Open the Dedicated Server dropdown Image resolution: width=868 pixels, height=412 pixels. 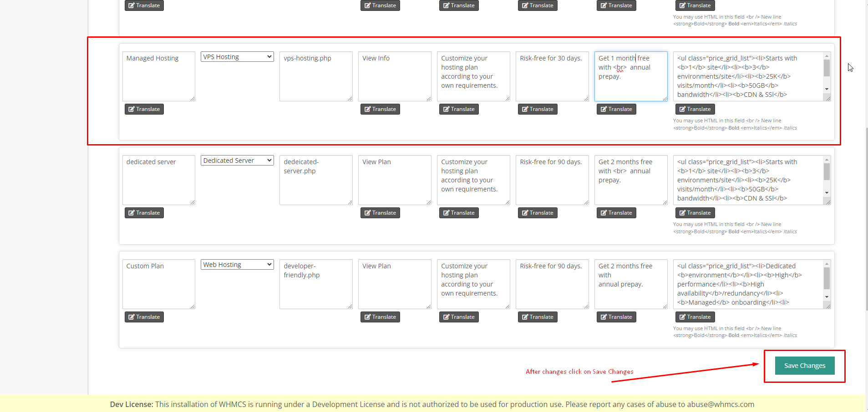point(237,161)
